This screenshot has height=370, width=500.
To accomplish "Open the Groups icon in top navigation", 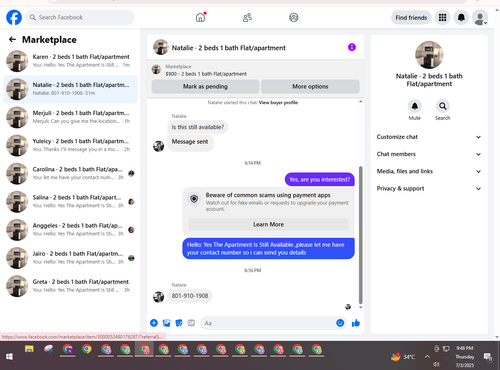I will pos(293,17).
